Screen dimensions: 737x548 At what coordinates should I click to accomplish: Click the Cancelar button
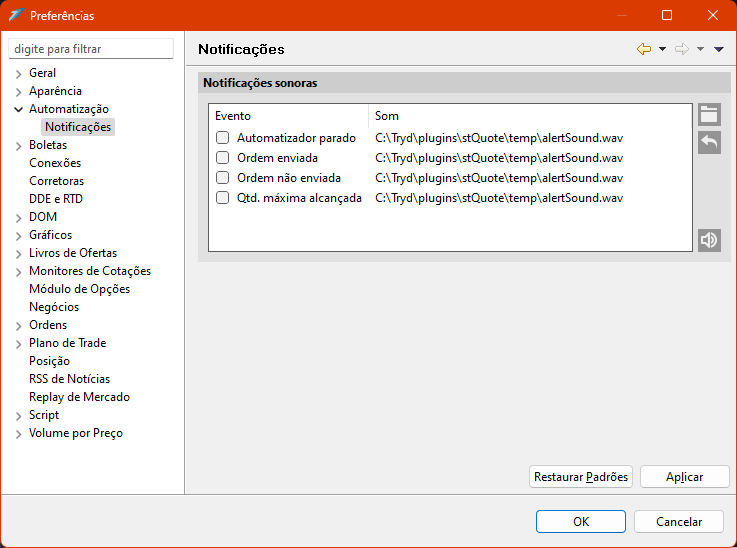(679, 522)
